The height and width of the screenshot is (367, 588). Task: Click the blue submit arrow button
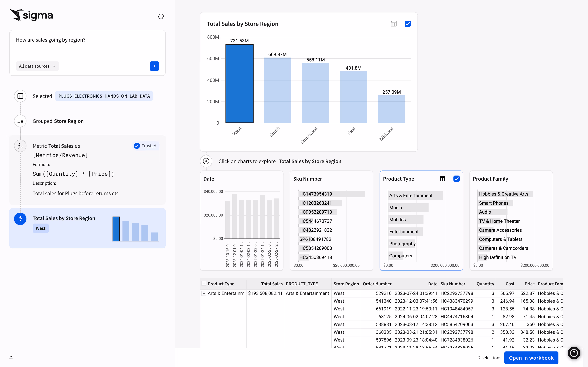pyautogui.click(x=154, y=66)
